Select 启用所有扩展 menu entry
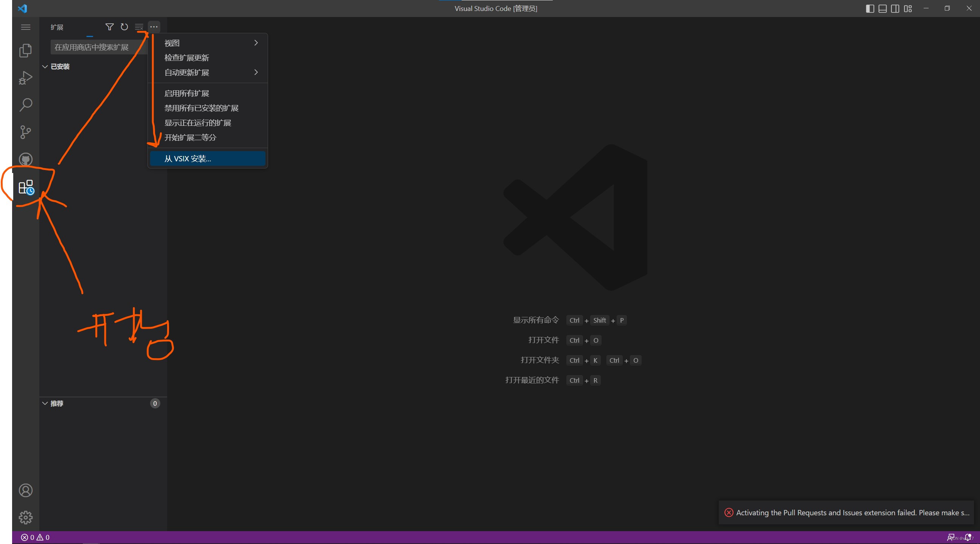Screen dimensions: 980x544 point(208,94)
